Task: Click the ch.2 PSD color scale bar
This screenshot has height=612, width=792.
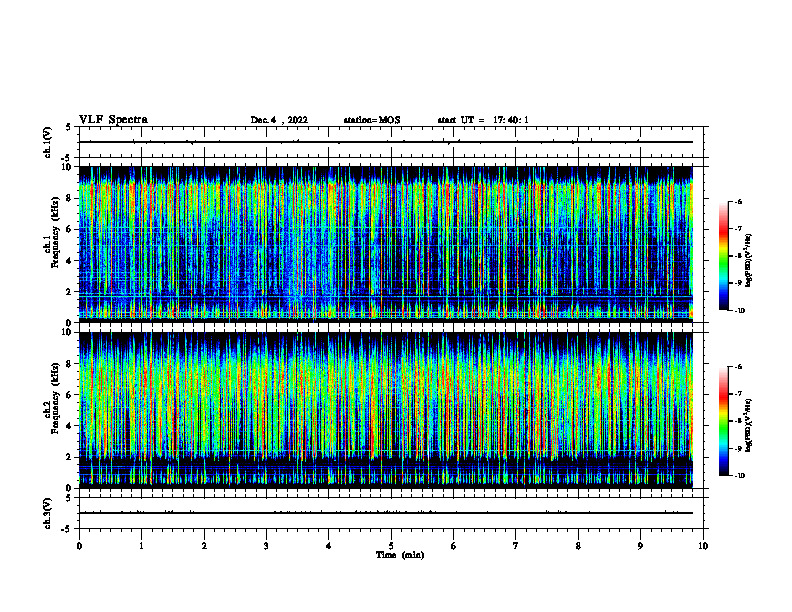Action: [723, 421]
